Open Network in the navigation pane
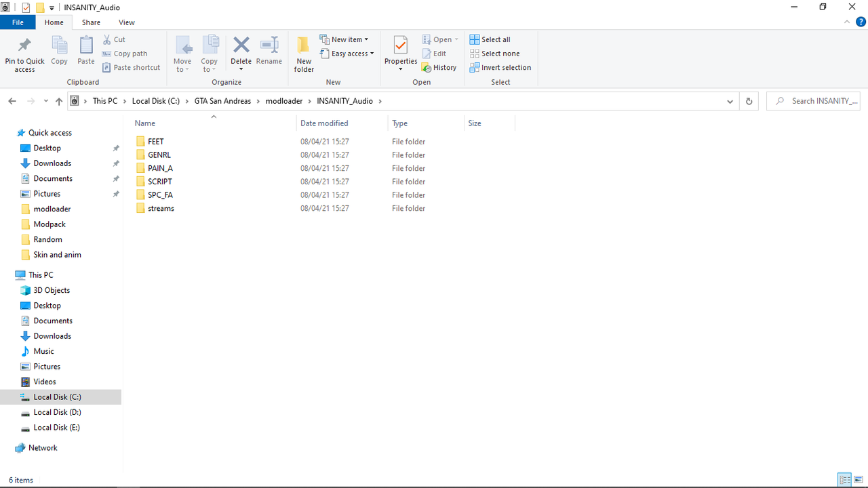The image size is (868, 488). pyautogui.click(x=43, y=448)
